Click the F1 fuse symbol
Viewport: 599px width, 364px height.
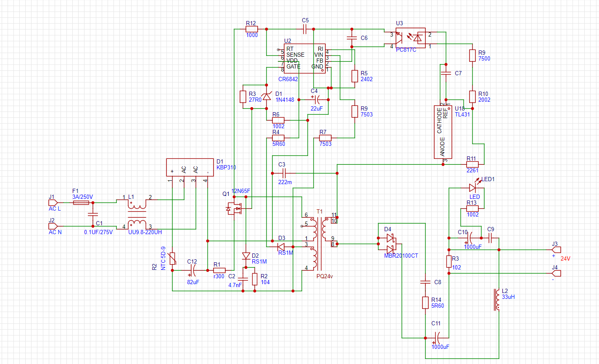coord(81,203)
